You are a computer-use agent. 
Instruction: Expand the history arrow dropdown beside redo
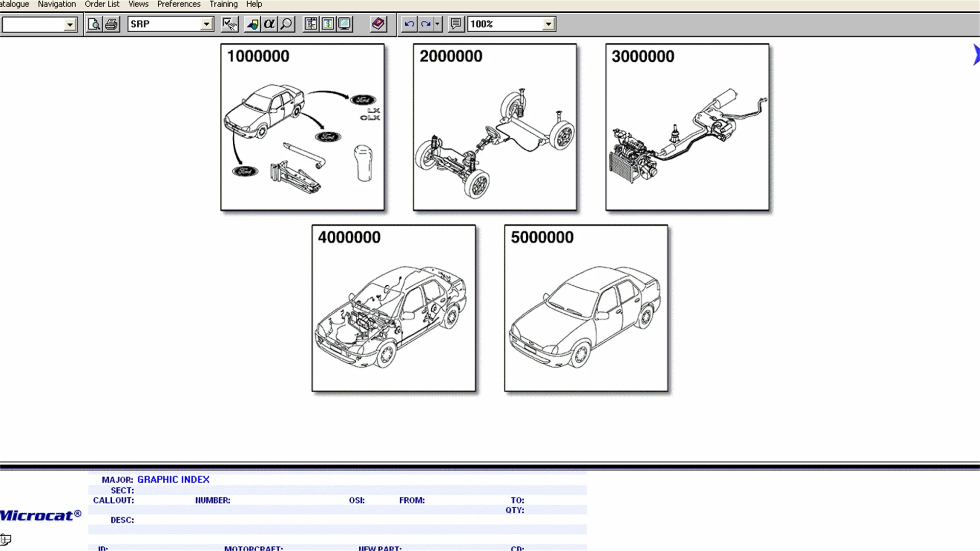(x=437, y=24)
